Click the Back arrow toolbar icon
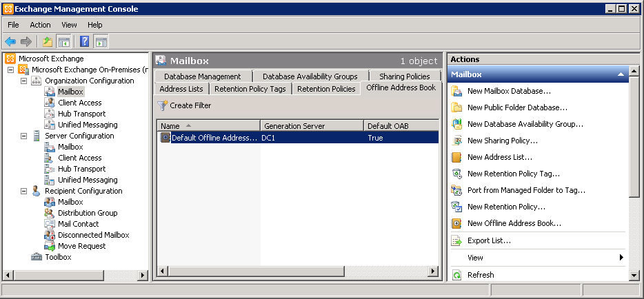Viewport: 644px width, 299px height. point(10,41)
